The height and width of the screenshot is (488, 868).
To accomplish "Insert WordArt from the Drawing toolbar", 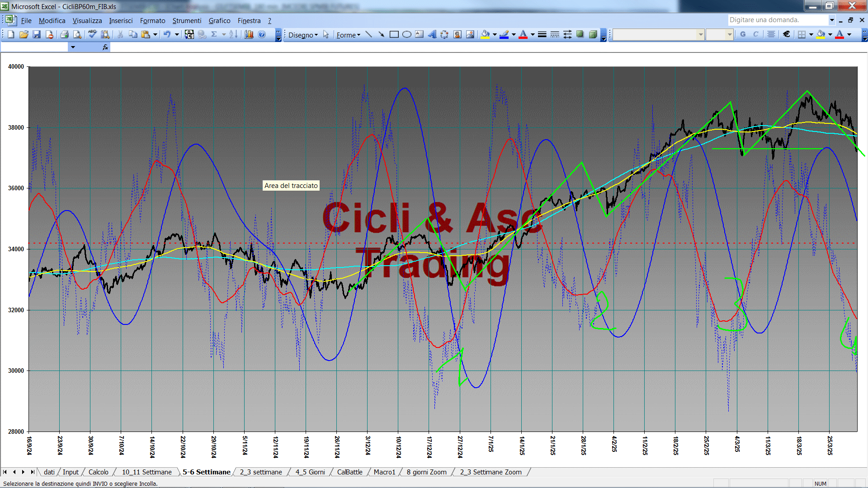I will tap(432, 34).
